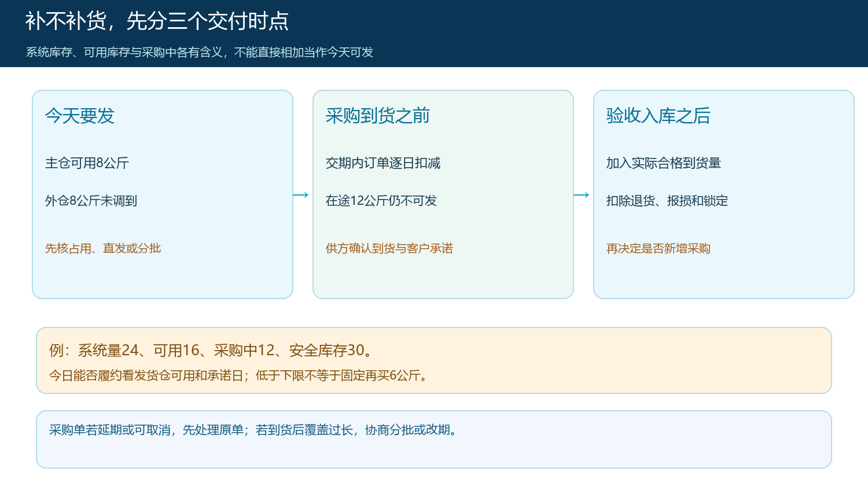The width and height of the screenshot is (868, 486).
Task: Click the example line "例：系统量24、可用16…"
Action: click(x=212, y=350)
